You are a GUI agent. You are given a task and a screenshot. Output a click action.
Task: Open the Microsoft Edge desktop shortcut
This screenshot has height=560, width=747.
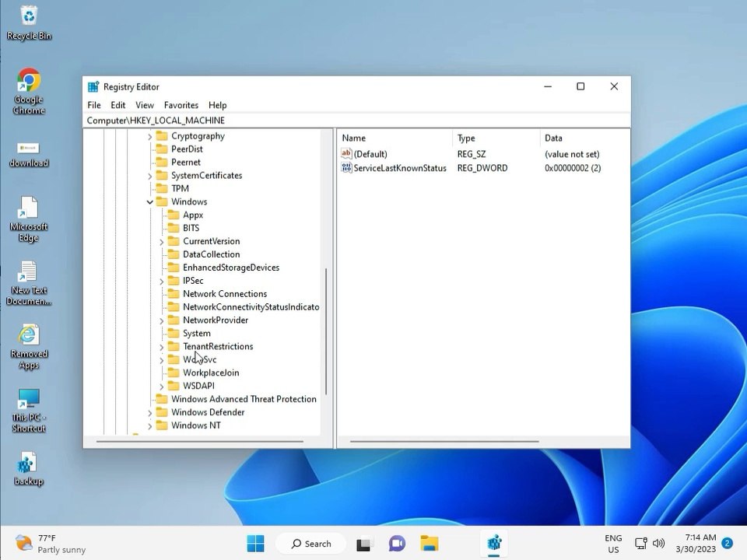coord(29,219)
